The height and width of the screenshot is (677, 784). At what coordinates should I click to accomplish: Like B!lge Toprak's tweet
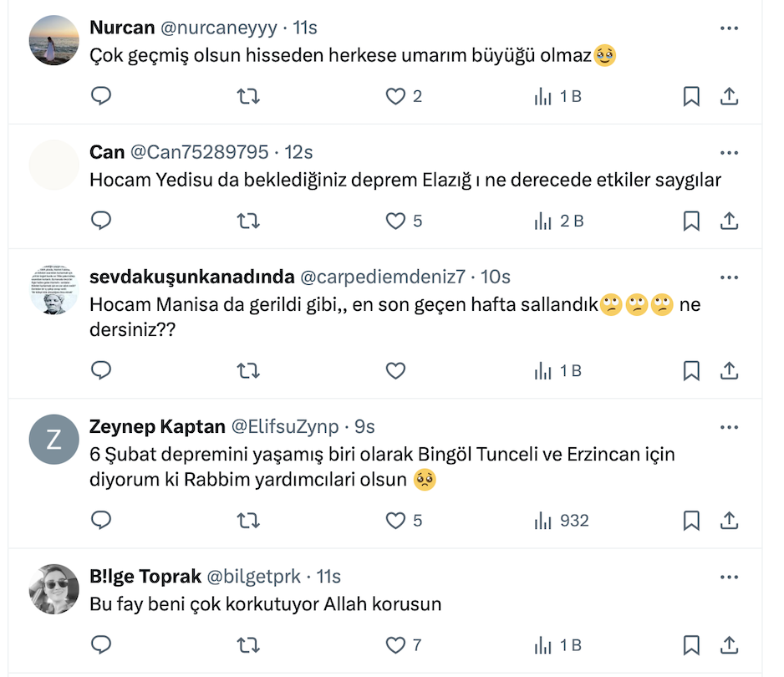[x=395, y=645]
